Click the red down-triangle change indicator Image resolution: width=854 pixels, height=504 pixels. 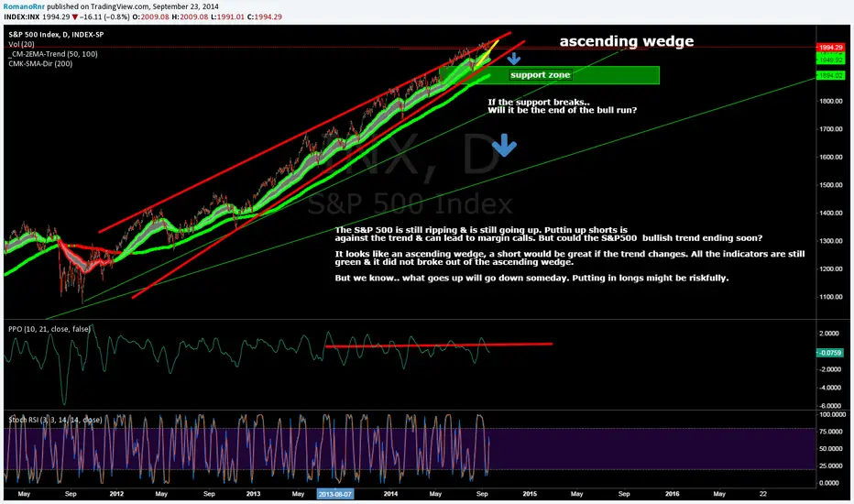75,16
